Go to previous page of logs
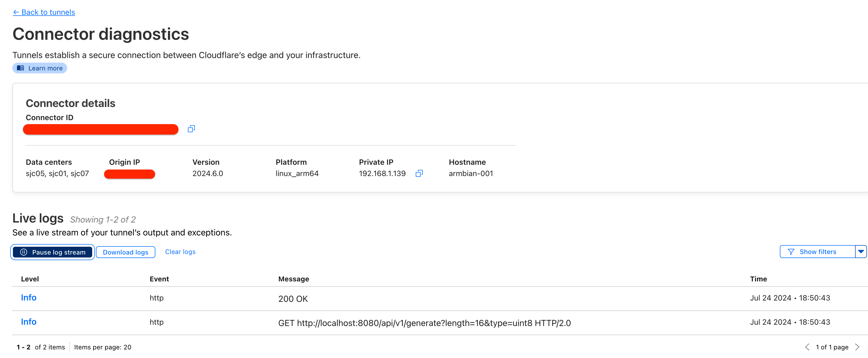The image size is (868, 358). 807,347
